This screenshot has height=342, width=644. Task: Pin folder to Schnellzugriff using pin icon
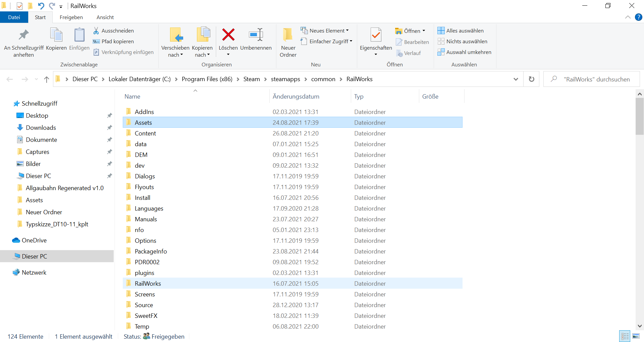(x=23, y=35)
